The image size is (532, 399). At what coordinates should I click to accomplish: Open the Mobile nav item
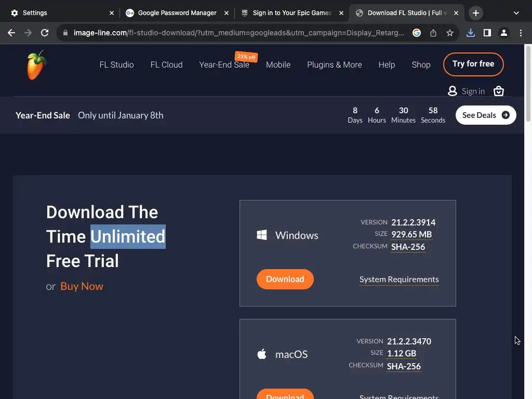pos(278,64)
